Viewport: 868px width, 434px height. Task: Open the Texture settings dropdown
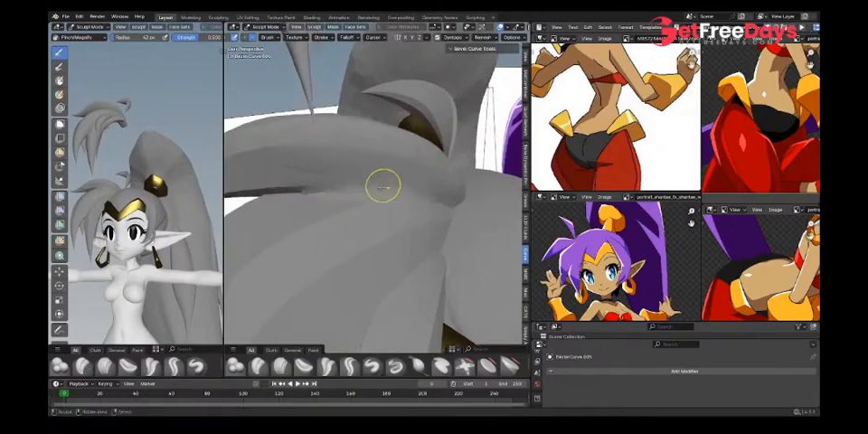click(x=296, y=38)
